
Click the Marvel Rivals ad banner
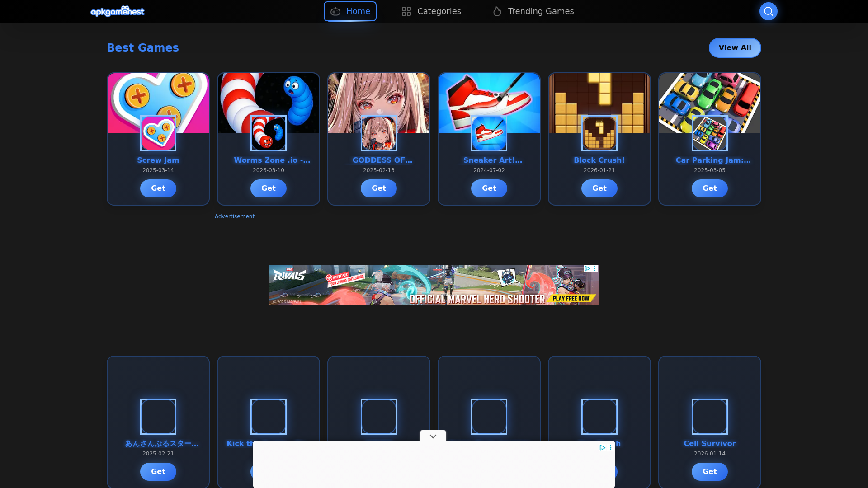434,285
